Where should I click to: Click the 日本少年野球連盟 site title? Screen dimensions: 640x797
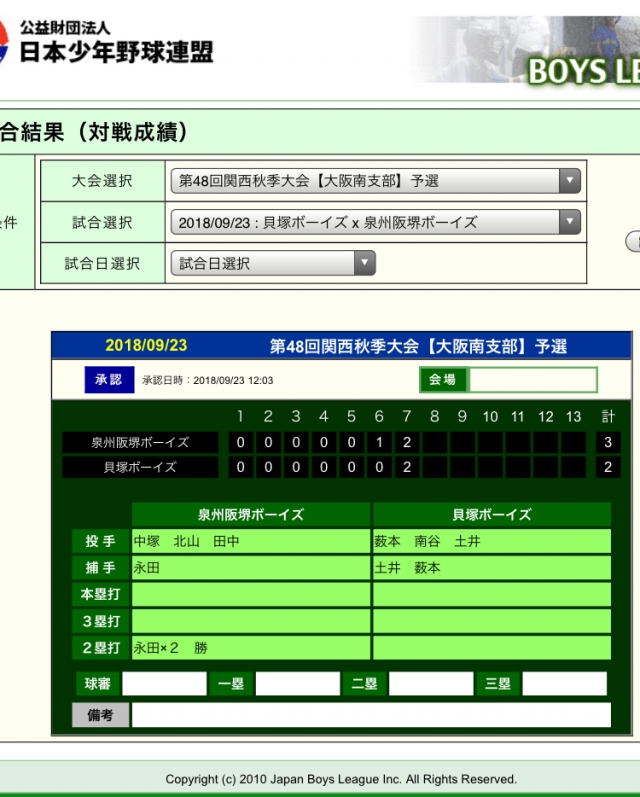point(116,51)
